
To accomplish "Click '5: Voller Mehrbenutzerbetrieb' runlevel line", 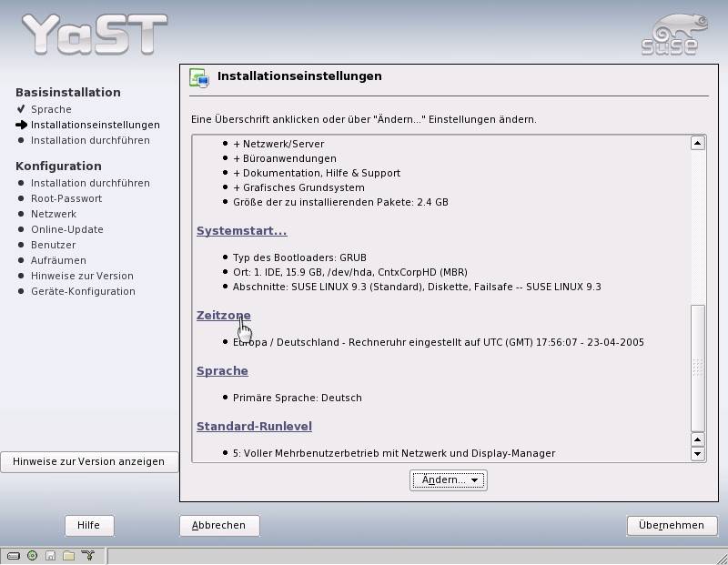I will tap(394, 454).
